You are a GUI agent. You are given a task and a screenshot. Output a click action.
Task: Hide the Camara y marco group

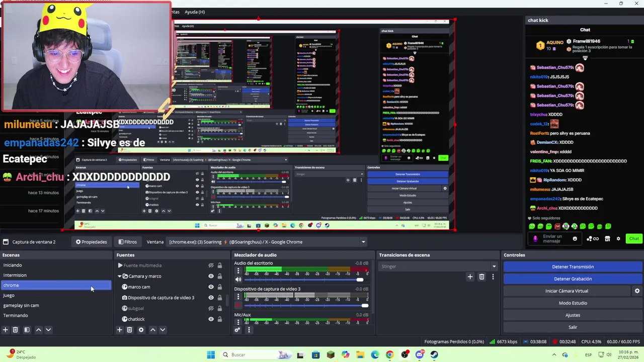point(211,276)
